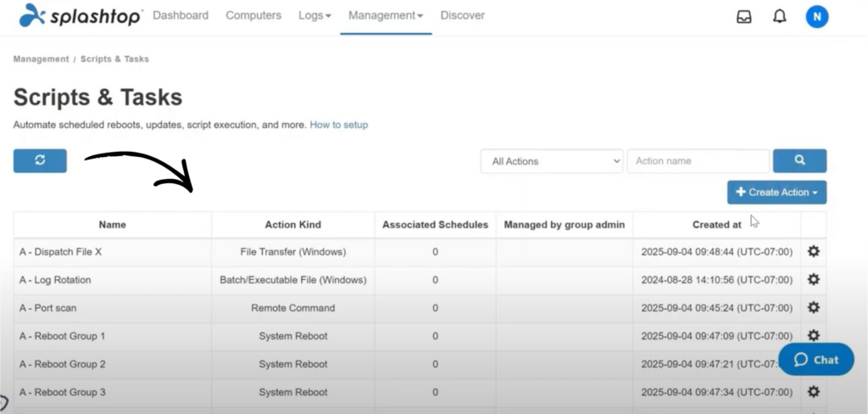The width and height of the screenshot is (868, 414).
Task: Select the A - Port scan row name
Action: pos(47,308)
